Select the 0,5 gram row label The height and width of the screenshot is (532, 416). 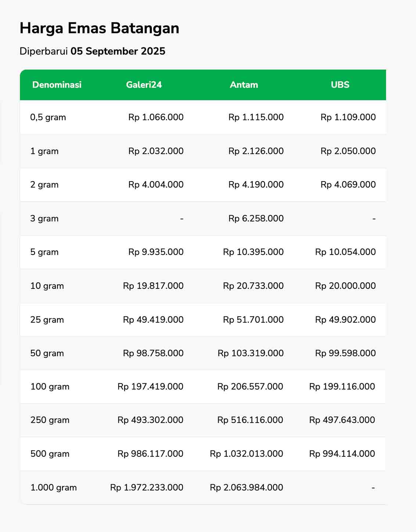click(x=48, y=117)
